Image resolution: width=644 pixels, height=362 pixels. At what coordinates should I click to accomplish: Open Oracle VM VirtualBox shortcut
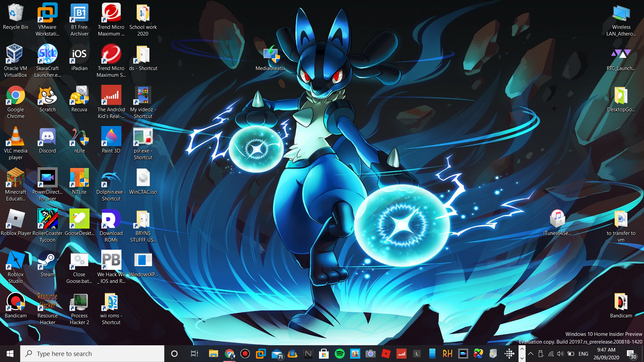pos(15,61)
